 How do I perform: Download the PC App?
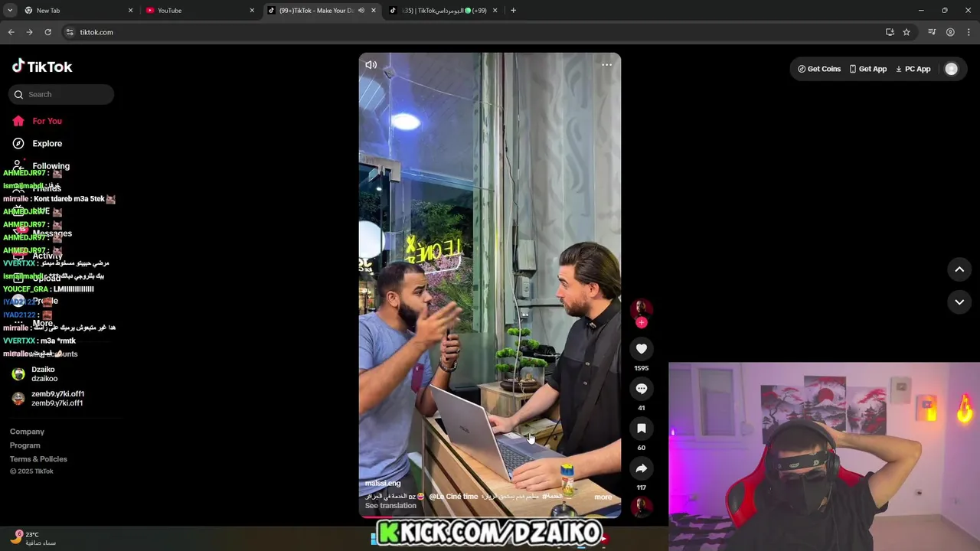pos(913,69)
